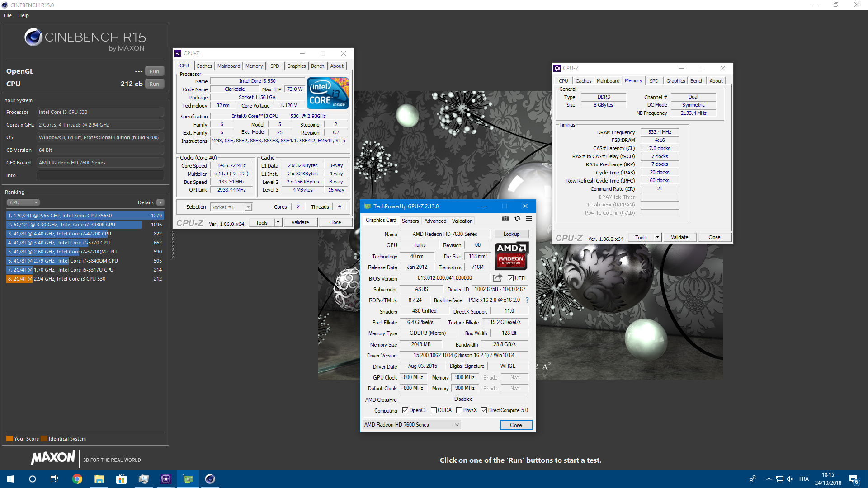Image resolution: width=868 pixels, height=488 pixels.
Task: Open the notification center icon
Action: click(854, 479)
